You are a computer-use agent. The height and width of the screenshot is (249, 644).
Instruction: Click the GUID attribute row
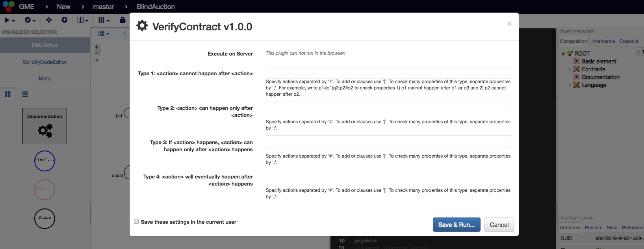pyautogui.click(x=601, y=238)
